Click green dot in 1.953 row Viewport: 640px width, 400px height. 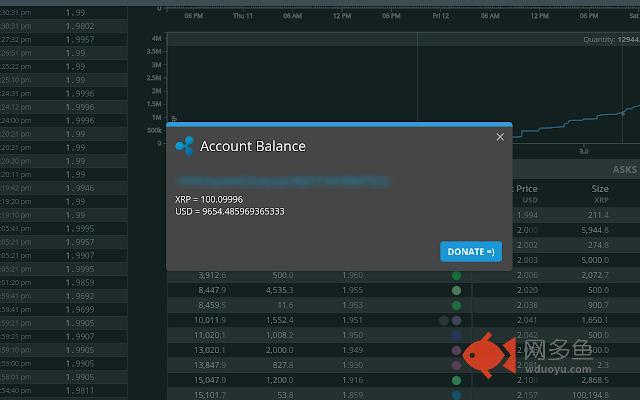click(456, 305)
